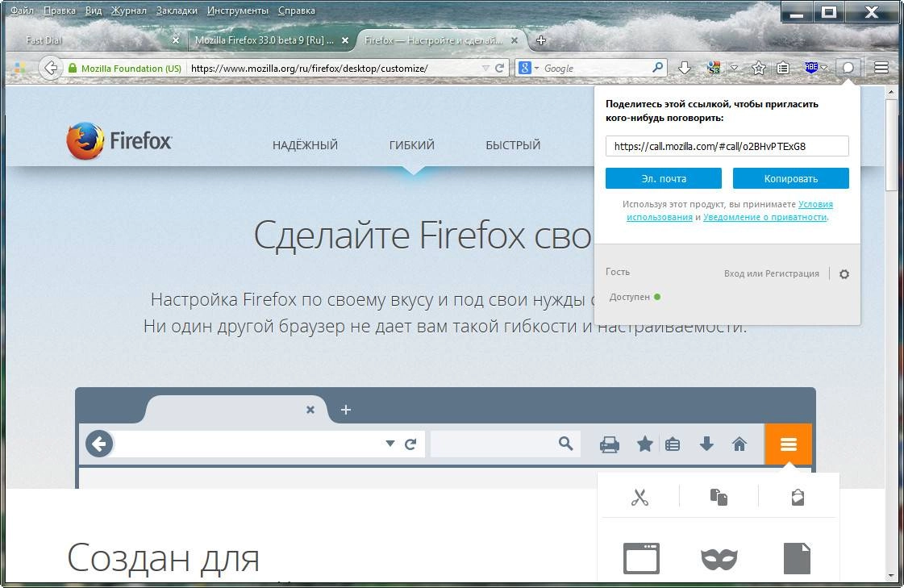Screen dimensions: 904x588
Task: Close the Fast Dial tab
Action: 176,40
